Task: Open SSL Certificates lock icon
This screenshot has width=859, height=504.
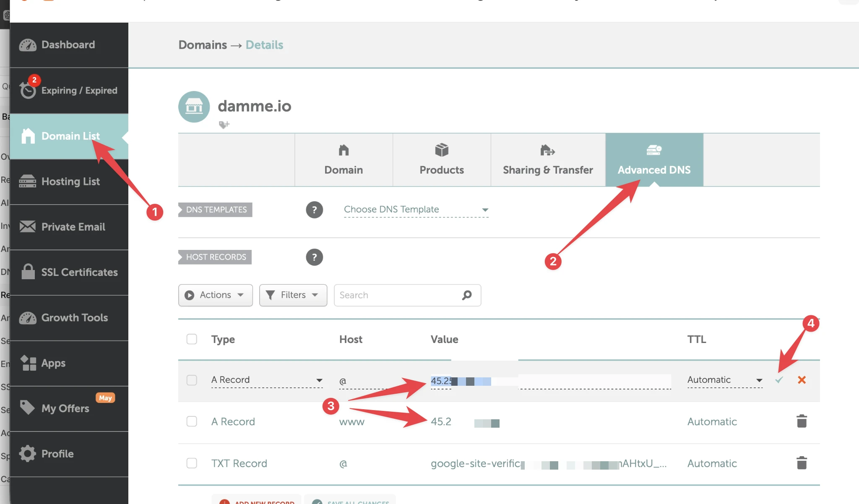Action: [x=28, y=271]
